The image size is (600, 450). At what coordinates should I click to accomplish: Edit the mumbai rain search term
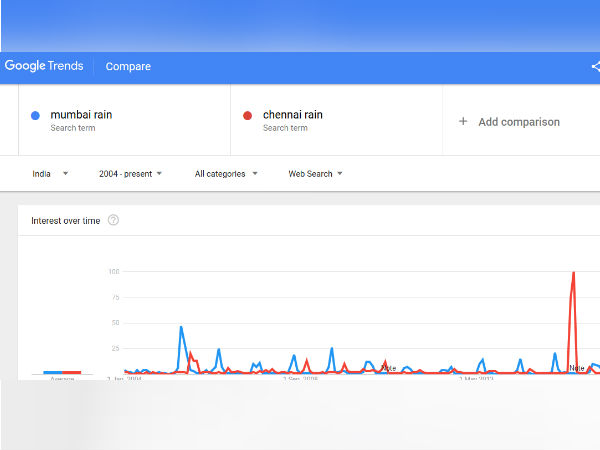(81, 114)
